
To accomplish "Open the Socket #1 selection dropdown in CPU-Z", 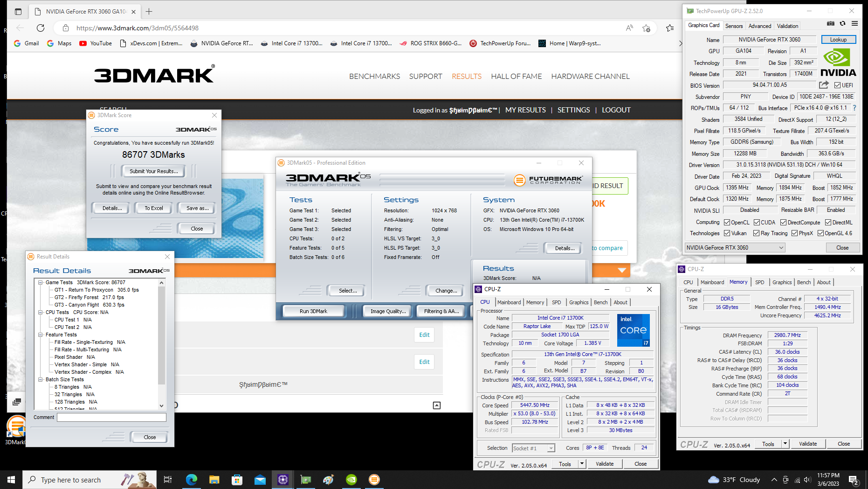I will [x=534, y=448].
